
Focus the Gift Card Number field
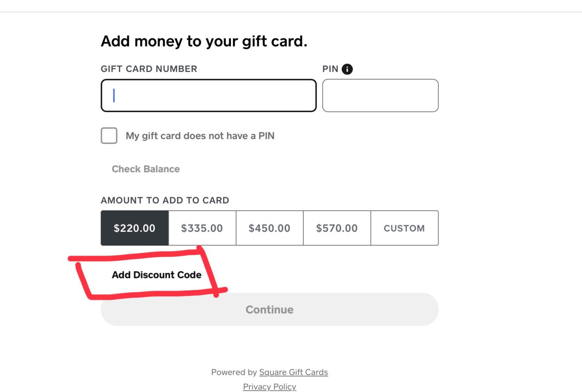click(209, 95)
